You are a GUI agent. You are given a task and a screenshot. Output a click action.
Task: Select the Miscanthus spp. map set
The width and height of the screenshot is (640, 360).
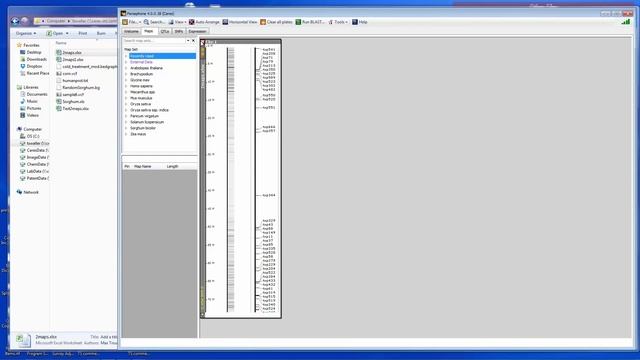coord(142,92)
